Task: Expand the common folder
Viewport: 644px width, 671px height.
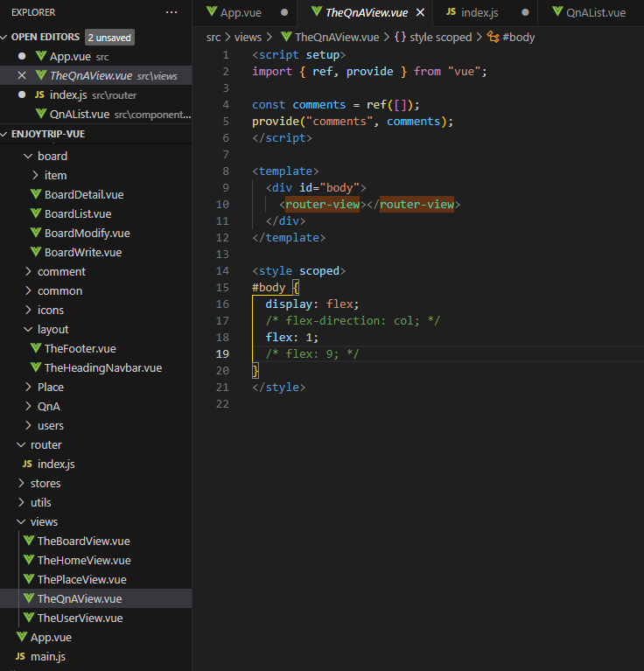Action: (x=28, y=291)
